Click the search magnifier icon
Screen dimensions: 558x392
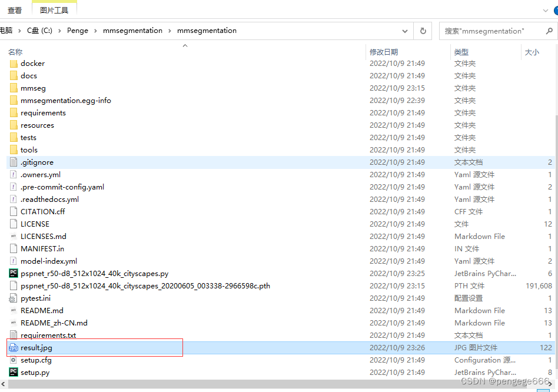click(548, 31)
